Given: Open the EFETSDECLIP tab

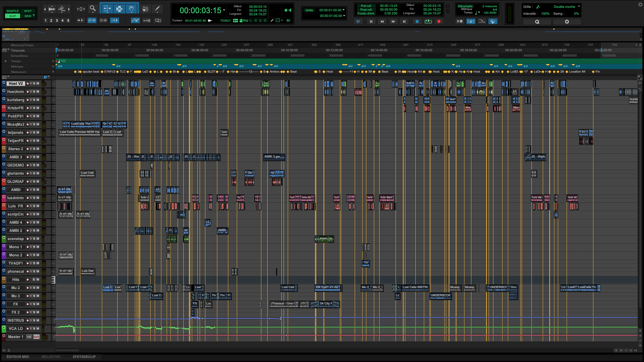Looking at the screenshot, I should 84,357.
